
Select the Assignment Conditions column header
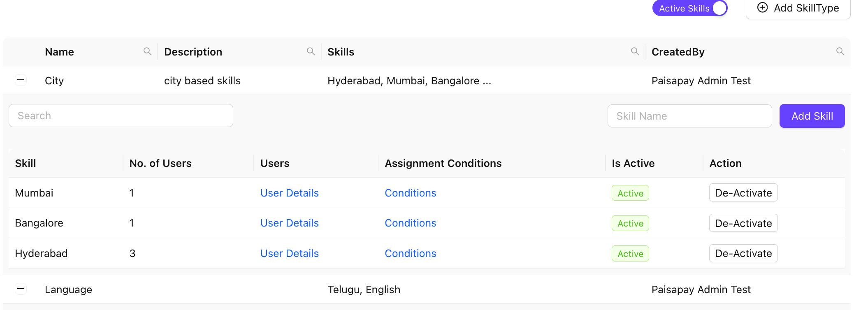[x=443, y=163]
